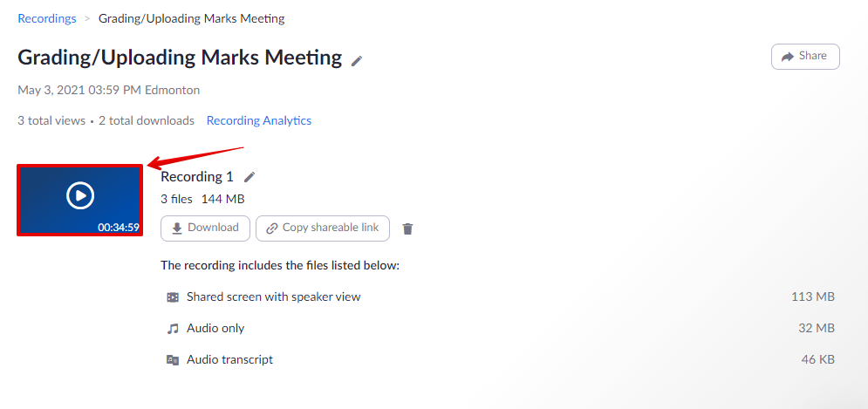Open the Audio transcript file entry
Viewport: 868px width, 409px height.
(x=229, y=359)
